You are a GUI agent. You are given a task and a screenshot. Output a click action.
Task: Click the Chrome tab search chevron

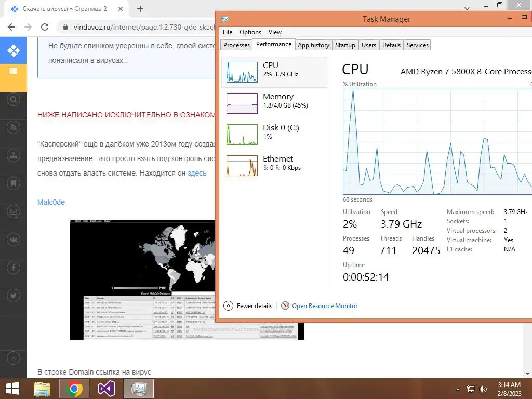tap(467, 8)
